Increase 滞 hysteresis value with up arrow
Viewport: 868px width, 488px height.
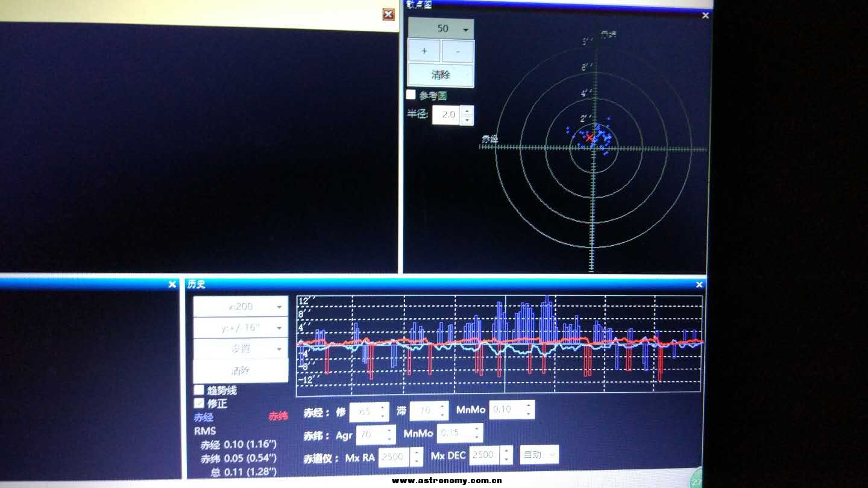[443, 406]
